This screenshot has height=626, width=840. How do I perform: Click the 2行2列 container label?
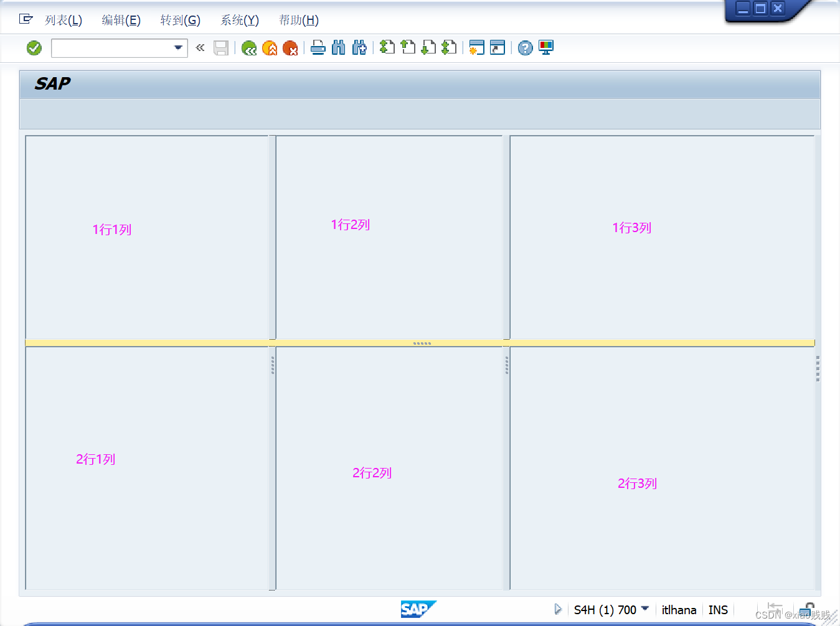tap(372, 473)
